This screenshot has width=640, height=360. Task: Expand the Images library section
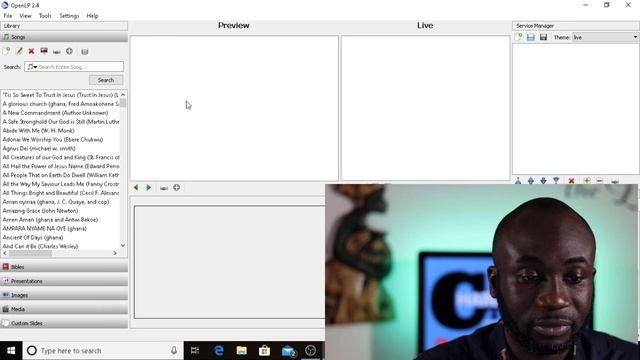[x=64, y=295]
